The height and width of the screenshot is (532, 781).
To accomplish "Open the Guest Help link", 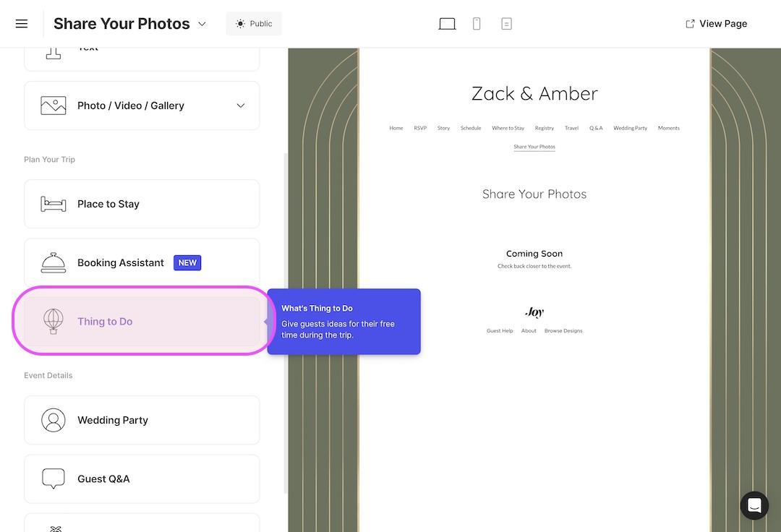I will click(500, 330).
